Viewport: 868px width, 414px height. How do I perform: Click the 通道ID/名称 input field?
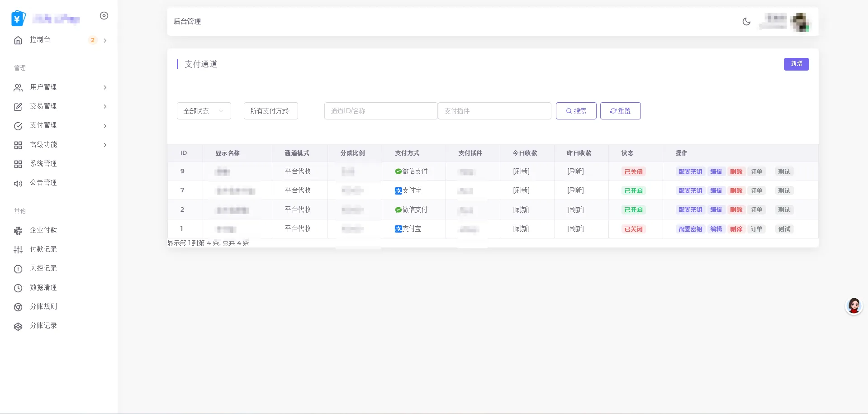tap(380, 111)
